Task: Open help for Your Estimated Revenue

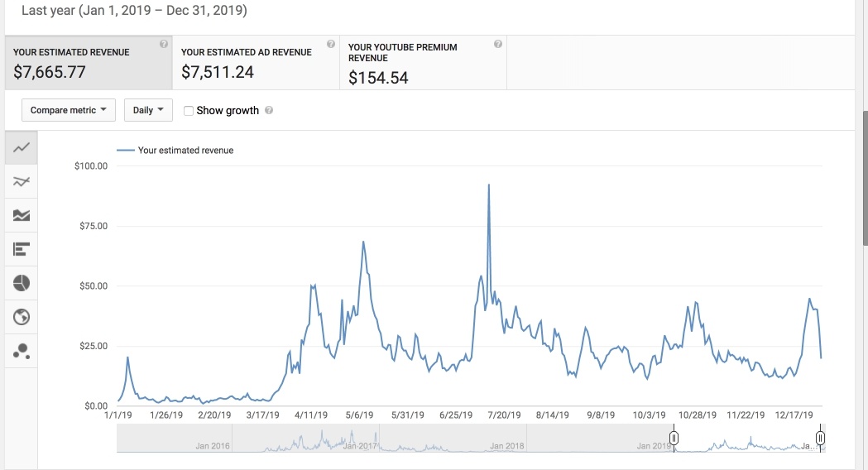Action: click(163, 45)
